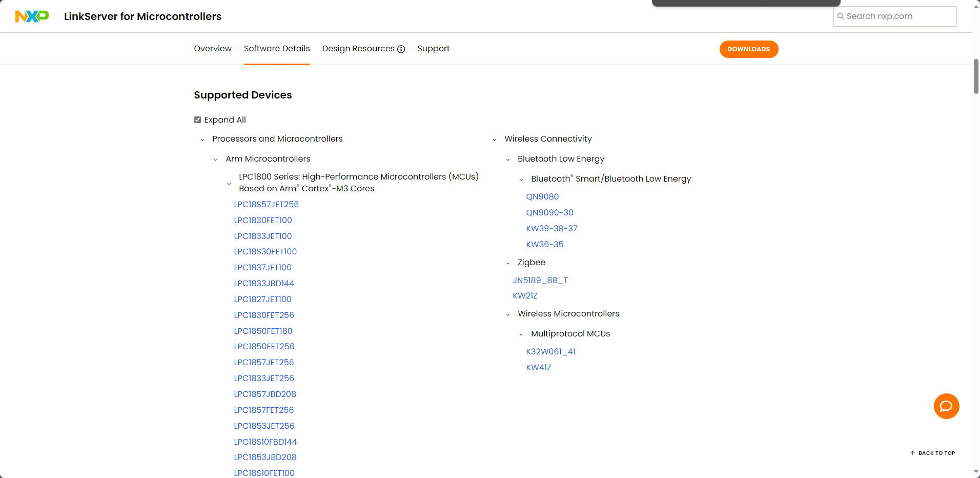This screenshot has height=478, width=980.
Task: Click the info icon next to Design Resources
Action: point(401,49)
